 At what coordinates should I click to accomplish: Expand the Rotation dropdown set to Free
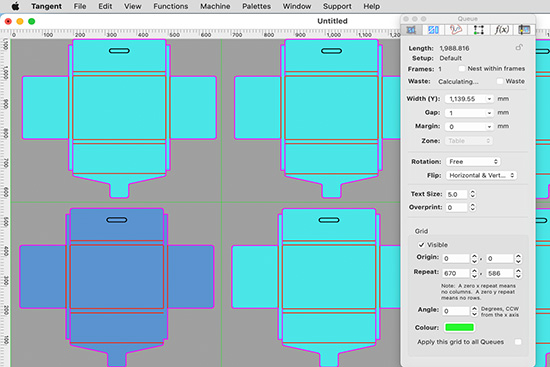[473, 162]
